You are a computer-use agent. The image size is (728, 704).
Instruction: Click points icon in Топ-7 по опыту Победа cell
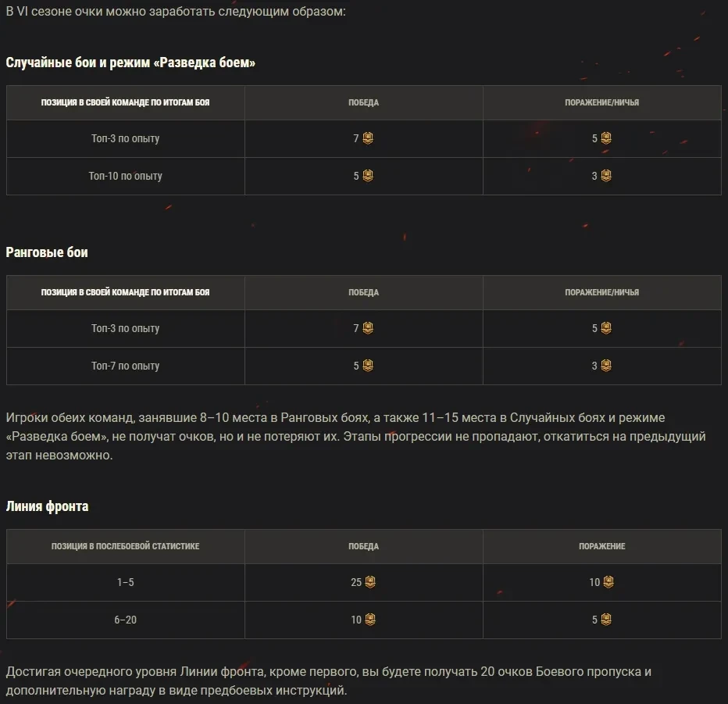pos(368,366)
